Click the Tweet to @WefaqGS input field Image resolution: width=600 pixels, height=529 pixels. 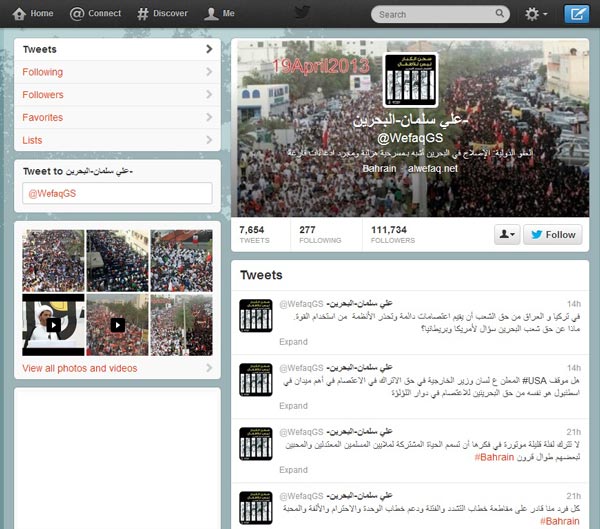(x=117, y=193)
